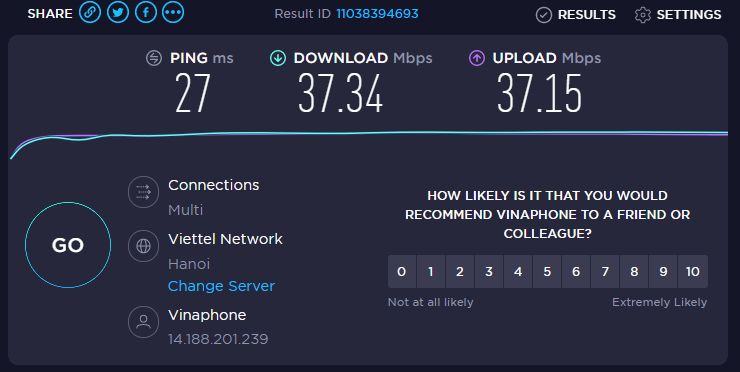Image resolution: width=740 pixels, height=372 pixels.
Task: Click the results checkmark icon
Action: 544,15
